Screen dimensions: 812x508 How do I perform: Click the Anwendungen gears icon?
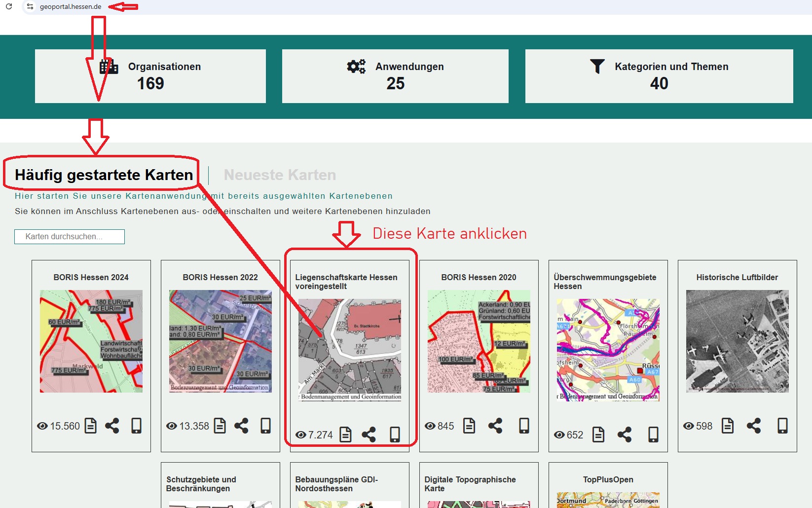pyautogui.click(x=356, y=67)
